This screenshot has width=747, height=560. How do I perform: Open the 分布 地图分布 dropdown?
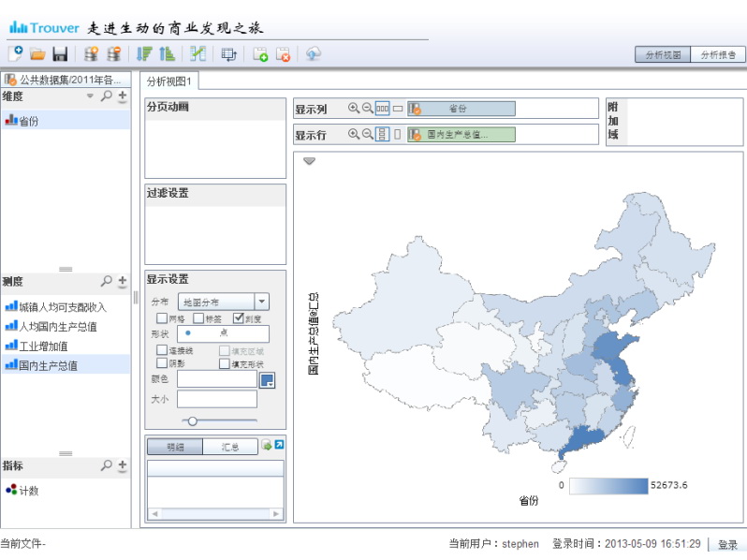[x=224, y=302]
